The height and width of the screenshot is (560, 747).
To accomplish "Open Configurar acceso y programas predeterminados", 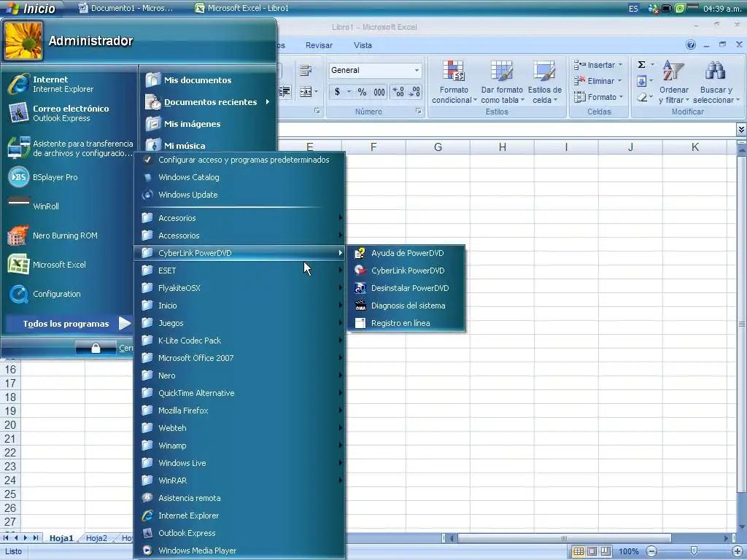I will [239, 160].
